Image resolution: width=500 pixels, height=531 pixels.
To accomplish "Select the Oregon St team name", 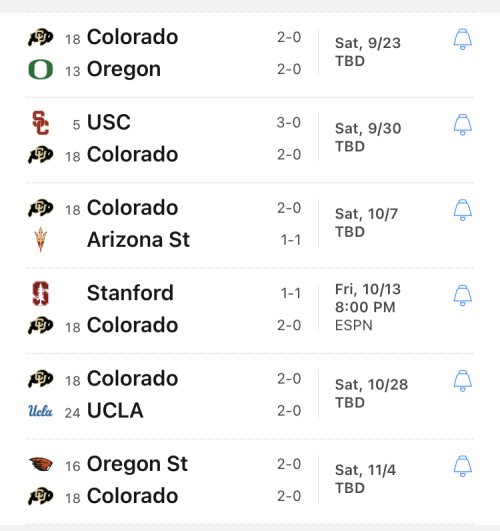I will (x=137, y=464).
